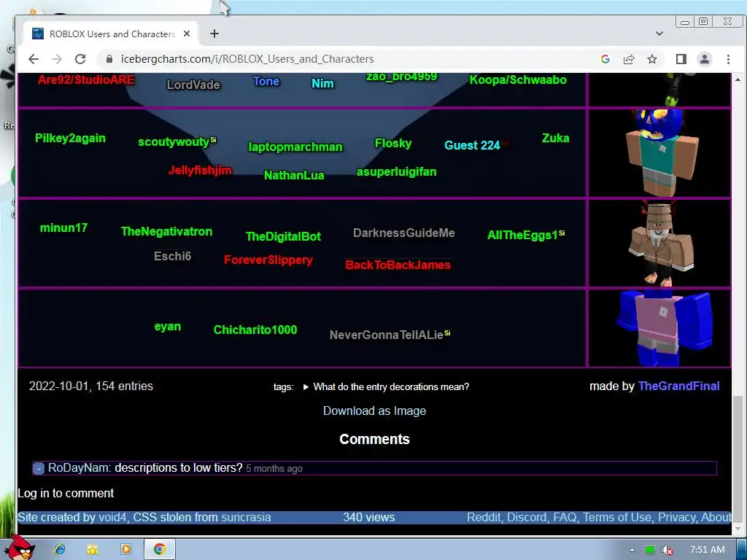747x560 pixels.
Task: Click the Jellyfishjim entry
Action: click(200, 170)
